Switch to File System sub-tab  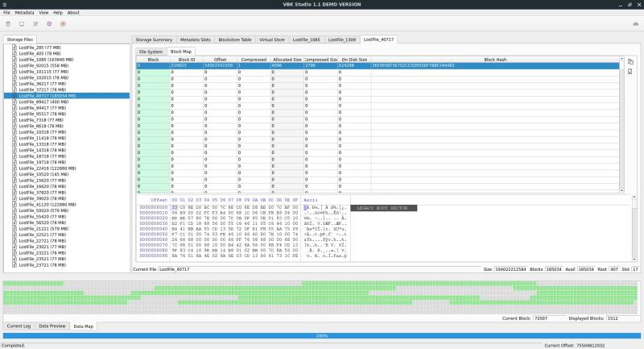151,52
